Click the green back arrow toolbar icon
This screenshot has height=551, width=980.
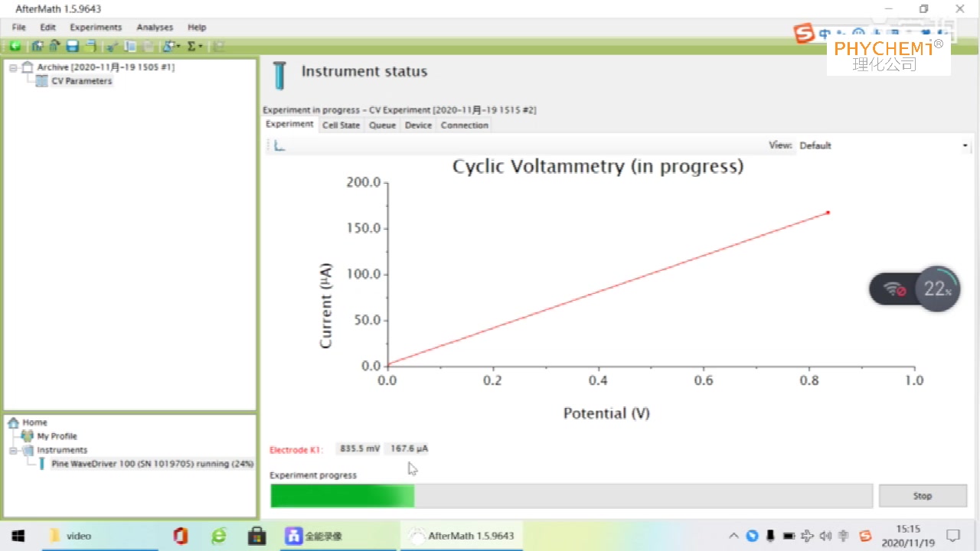[15, 46]
